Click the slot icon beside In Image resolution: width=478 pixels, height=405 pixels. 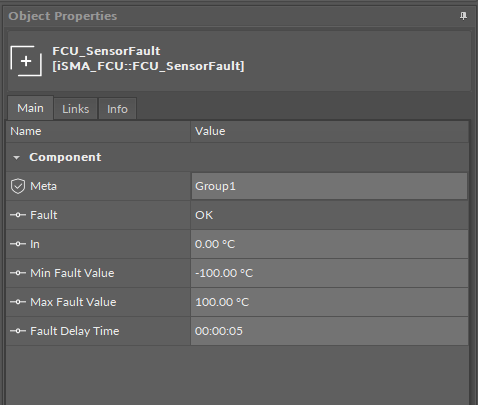pyautogui.click(x=18, y=244)
